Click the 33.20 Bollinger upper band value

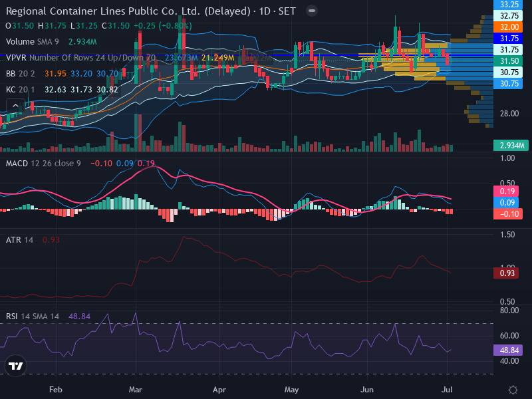coord(81,74)
